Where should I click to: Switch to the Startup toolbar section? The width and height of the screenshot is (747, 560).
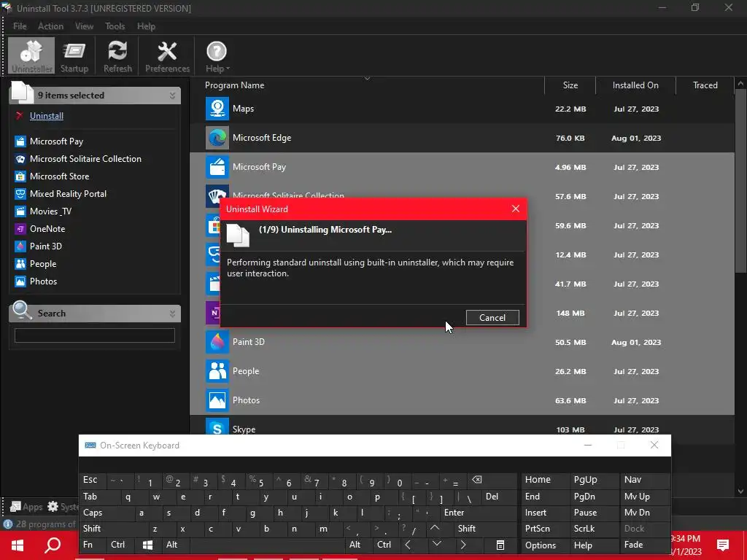(74, 56)
